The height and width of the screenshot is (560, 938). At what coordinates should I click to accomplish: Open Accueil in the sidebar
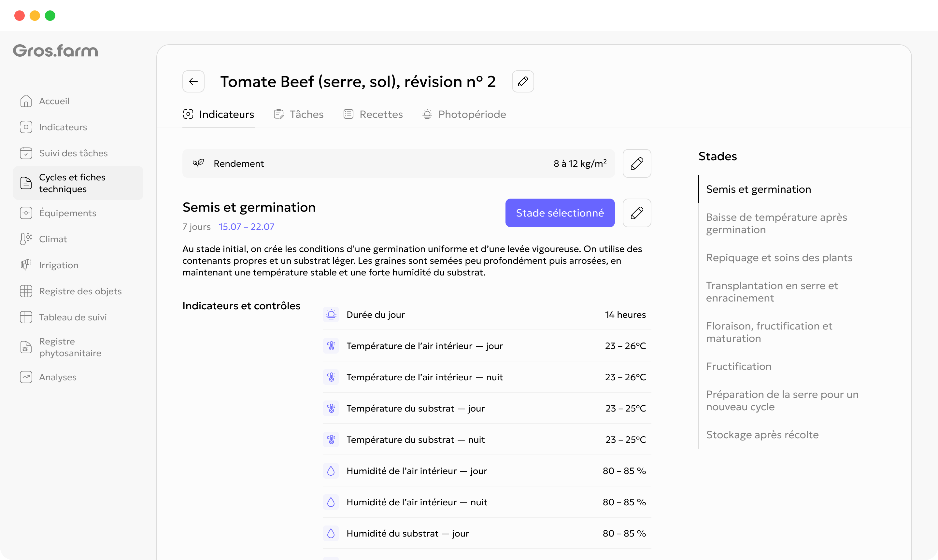point(78,101)
